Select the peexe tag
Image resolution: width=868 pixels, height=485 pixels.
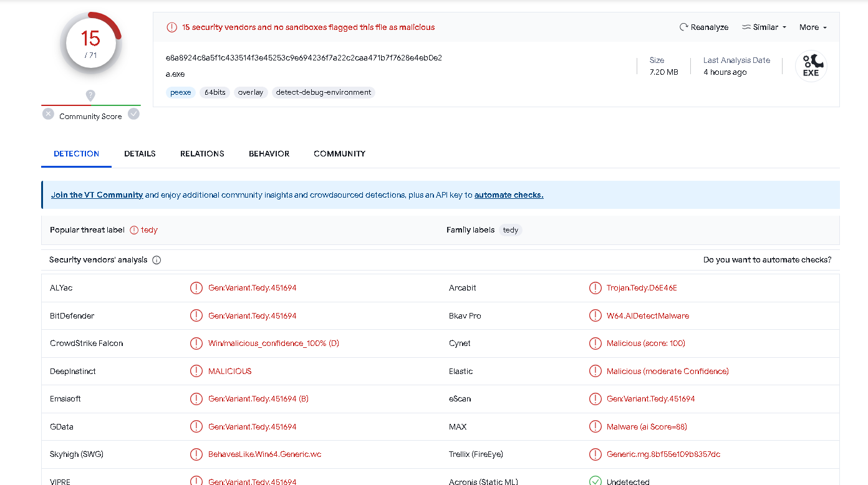click(x=181, y=92)
